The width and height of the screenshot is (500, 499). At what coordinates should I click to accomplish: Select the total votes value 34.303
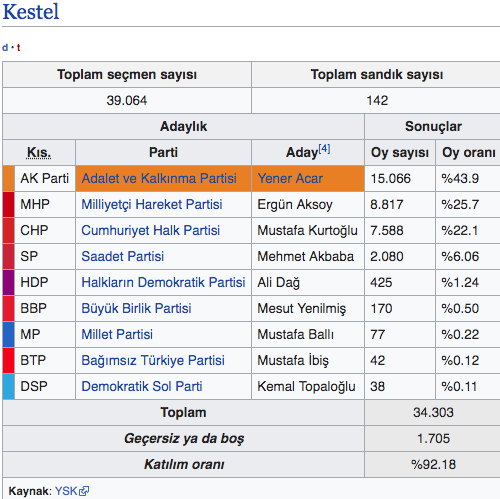tap(433, 412)
